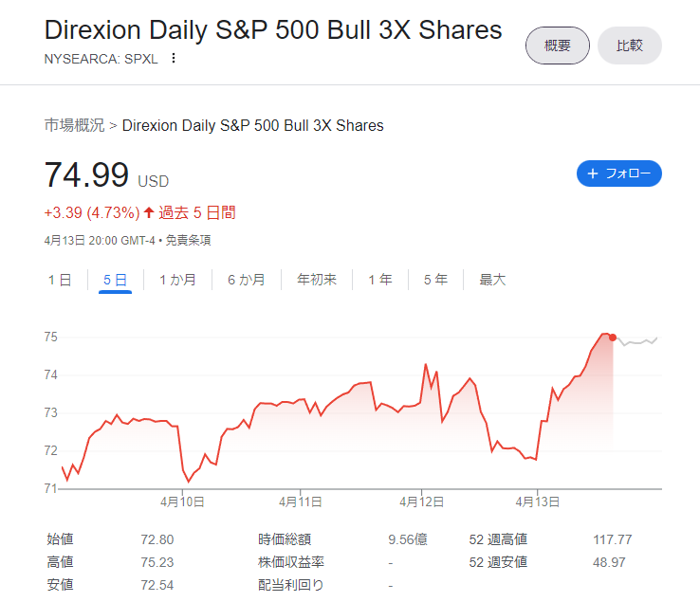700x602 pixels.
Task: Click the red price marker dot on chart
Action: pyautogui.click(x=613, y=337)
